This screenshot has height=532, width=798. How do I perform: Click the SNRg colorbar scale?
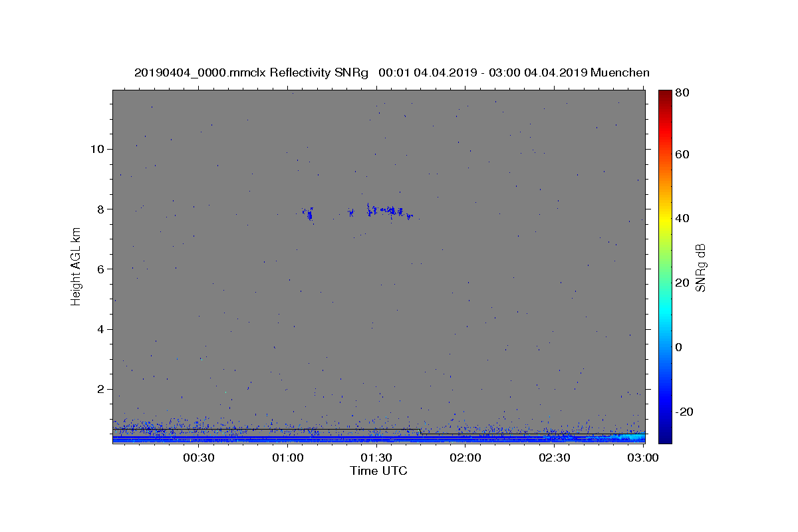click(x=665, y=266)
